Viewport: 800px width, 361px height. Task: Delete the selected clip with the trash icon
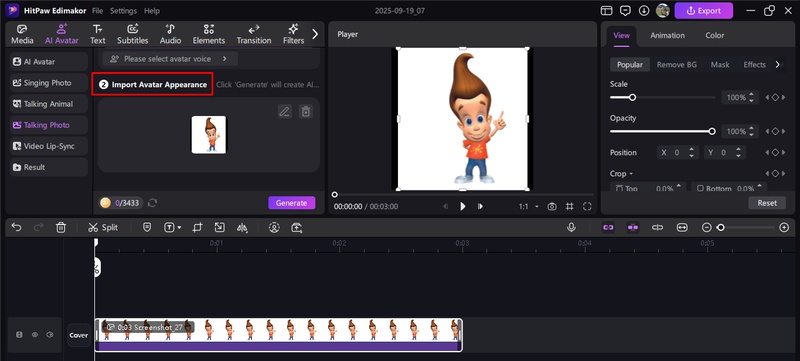tap(61, 227)
